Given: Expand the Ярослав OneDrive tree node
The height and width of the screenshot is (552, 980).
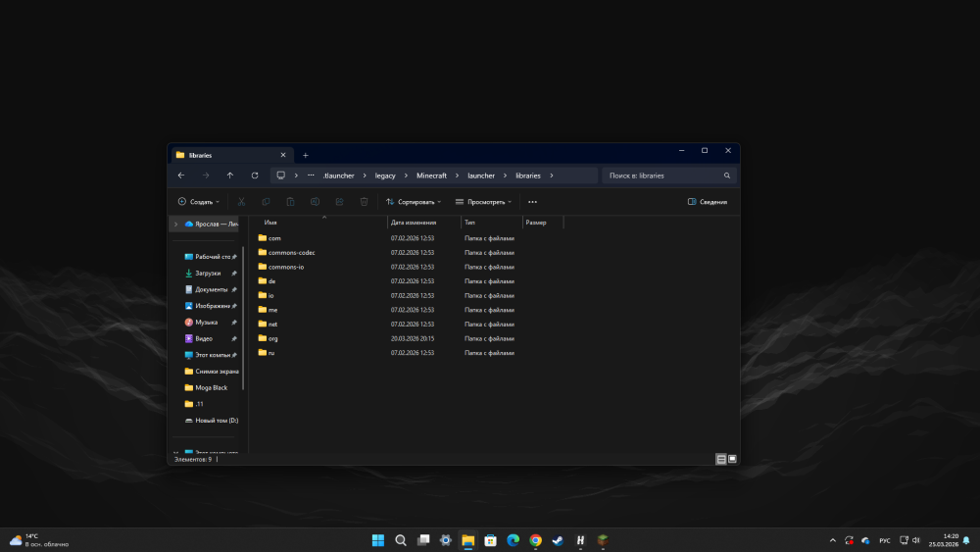Looking at the screenshot, I should 175,224.
